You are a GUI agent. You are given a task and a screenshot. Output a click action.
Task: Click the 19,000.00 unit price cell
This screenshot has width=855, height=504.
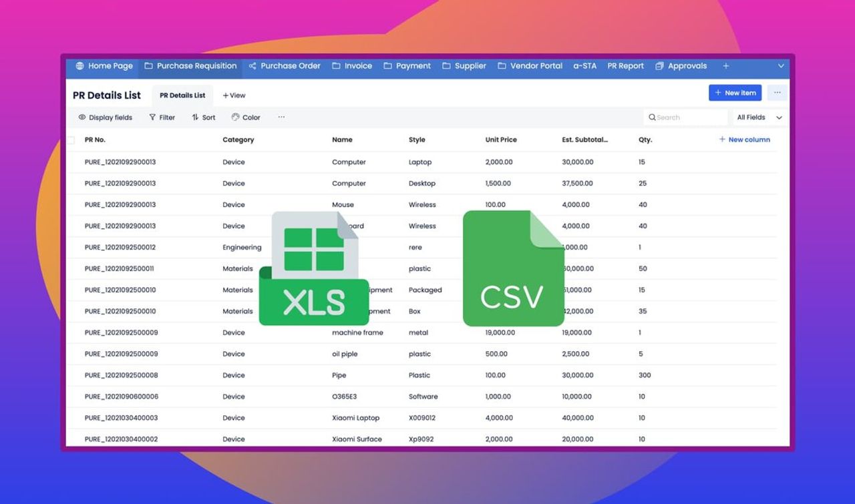500,333
